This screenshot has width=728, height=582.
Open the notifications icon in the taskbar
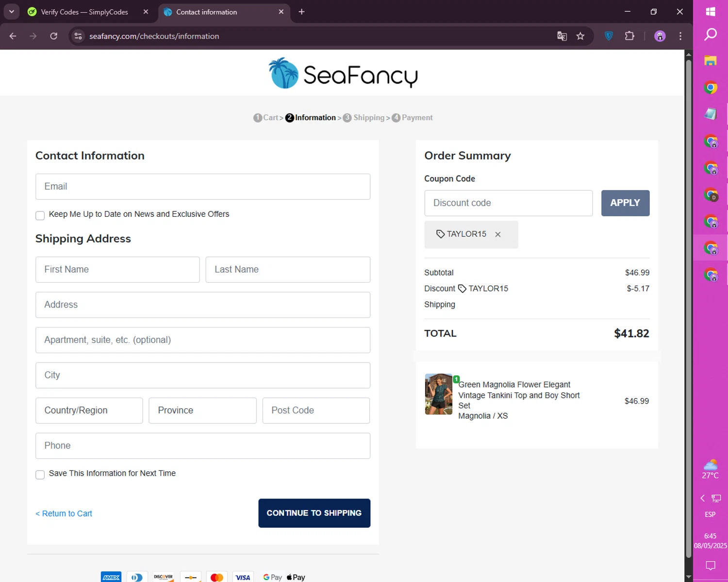[711, 566]
